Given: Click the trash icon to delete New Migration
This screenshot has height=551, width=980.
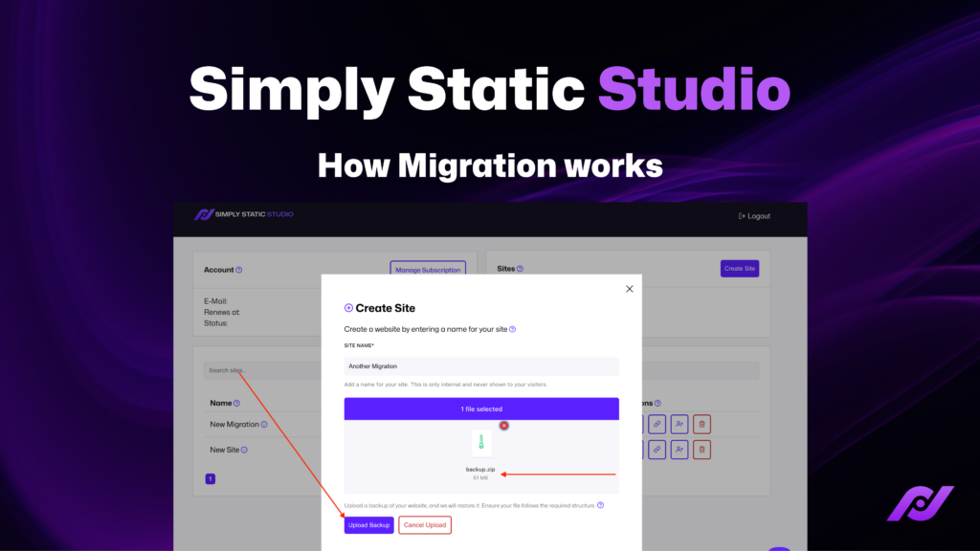Looking at the screenshot, I should [702, 424].
